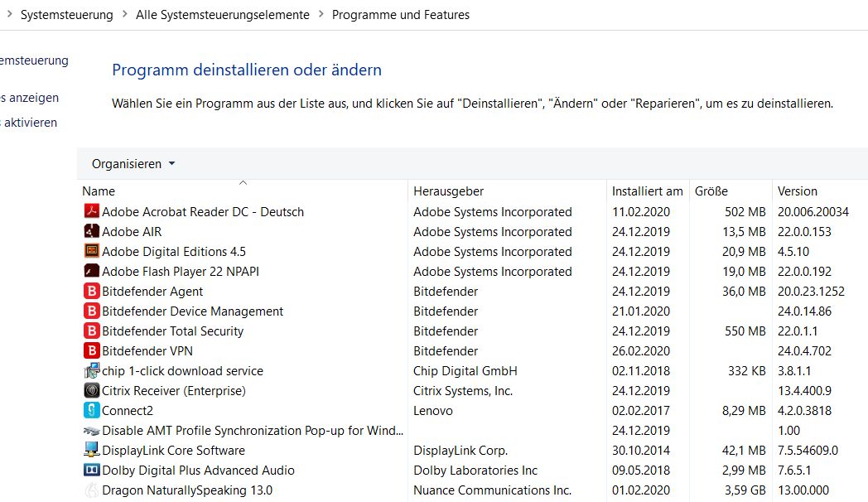This screenshot has width=868, height=502.
Task: Click Programme und Features breadcrumb
Action: [x=401, y=15]
